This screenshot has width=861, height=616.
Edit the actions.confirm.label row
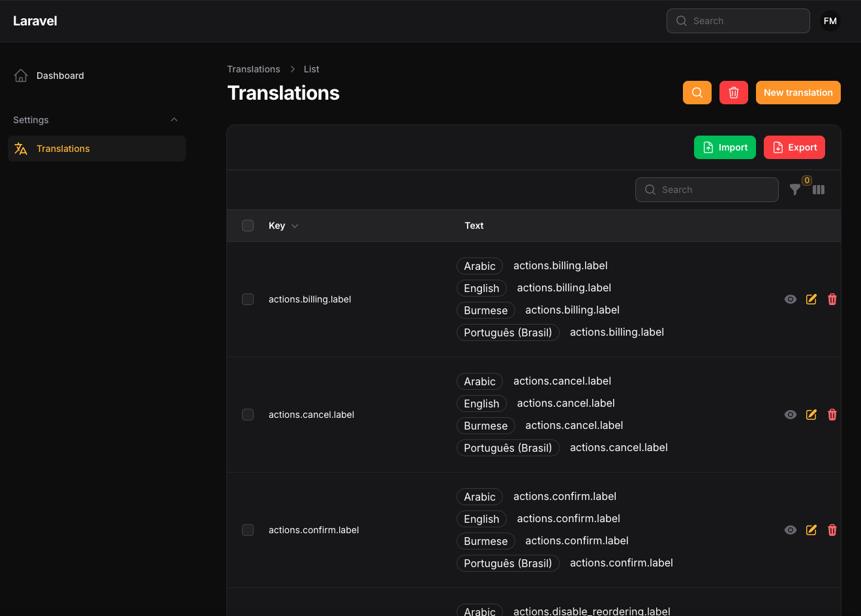pyautogui.click(x=811, y=530)
